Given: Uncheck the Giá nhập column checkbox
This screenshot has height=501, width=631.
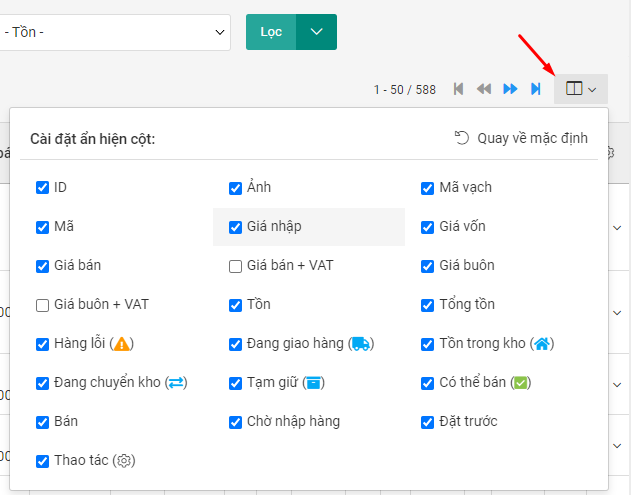Looking at the screenshot, I should coord(235,227).
